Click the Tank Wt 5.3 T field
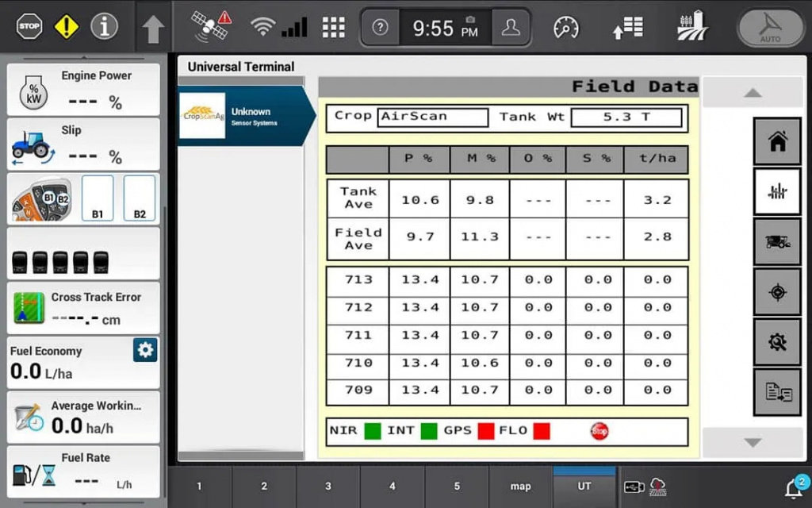The image size is (812, 508). click(626, 117)
